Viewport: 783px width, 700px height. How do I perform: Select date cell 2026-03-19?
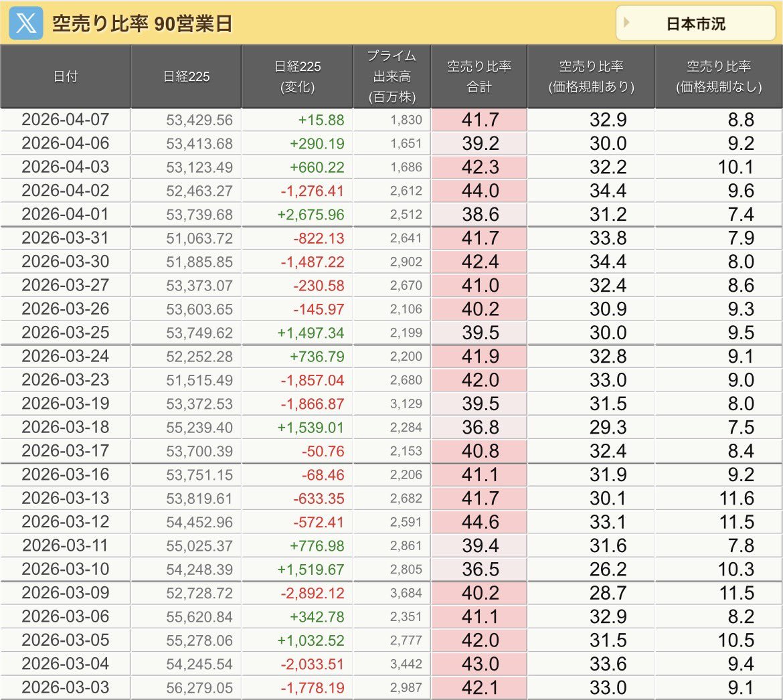[66, 404]
